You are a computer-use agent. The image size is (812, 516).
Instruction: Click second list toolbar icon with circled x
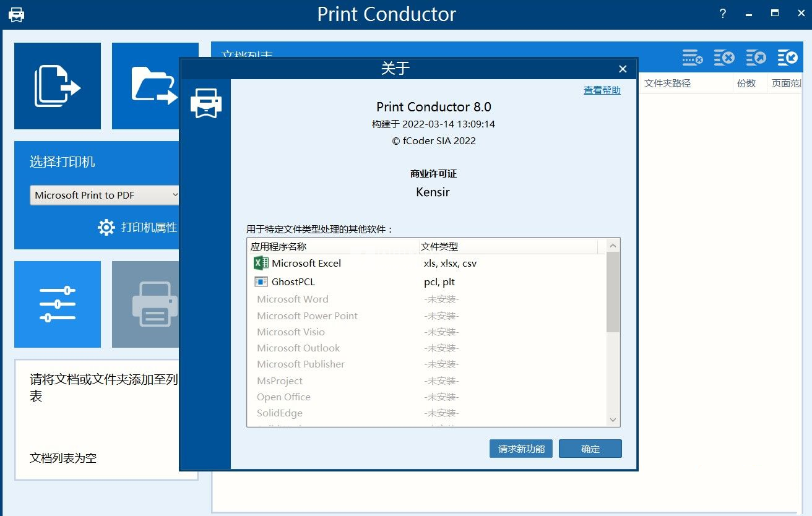(x=724, y=58)
